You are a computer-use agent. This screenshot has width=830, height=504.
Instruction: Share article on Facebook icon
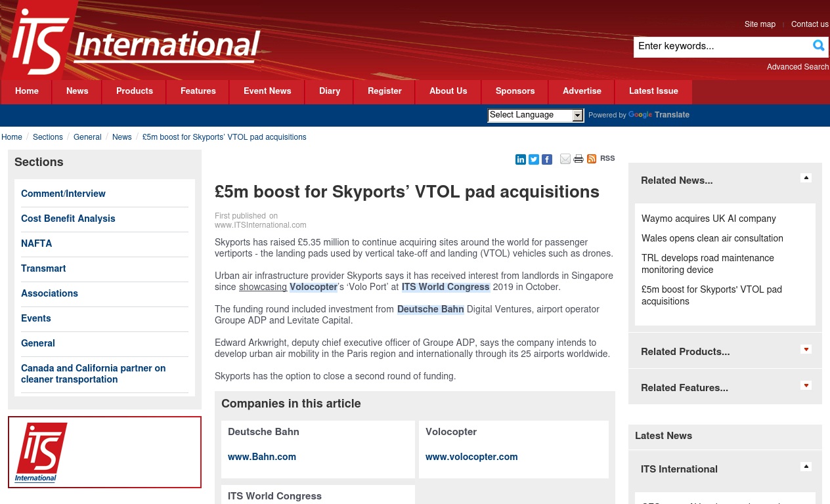547,159
